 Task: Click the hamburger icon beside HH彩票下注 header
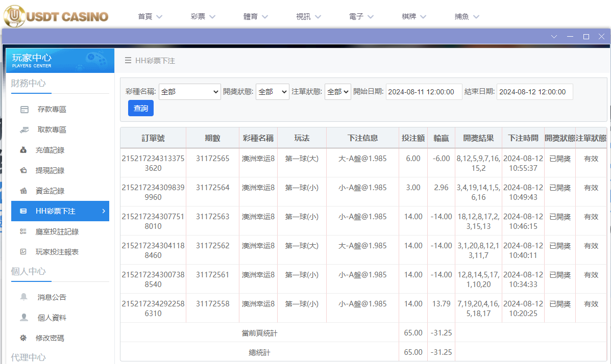coord(127,60)
